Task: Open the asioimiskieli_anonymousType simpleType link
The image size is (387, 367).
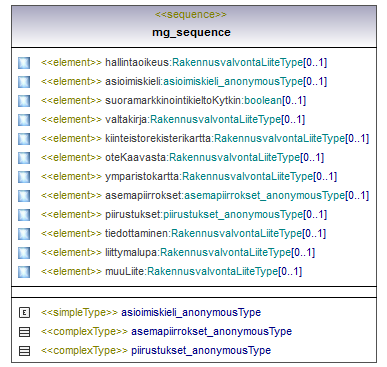Action: point(191,312)
